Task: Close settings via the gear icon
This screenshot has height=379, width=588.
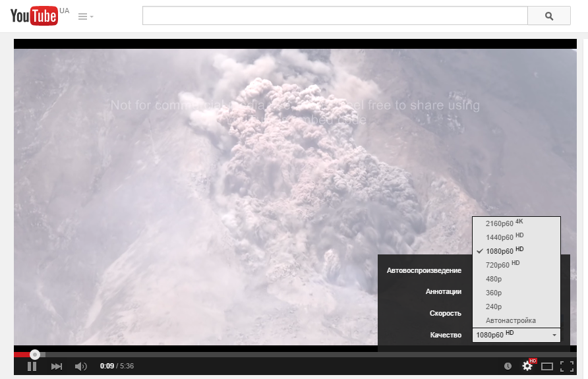Action: click(x=527, y=366)
